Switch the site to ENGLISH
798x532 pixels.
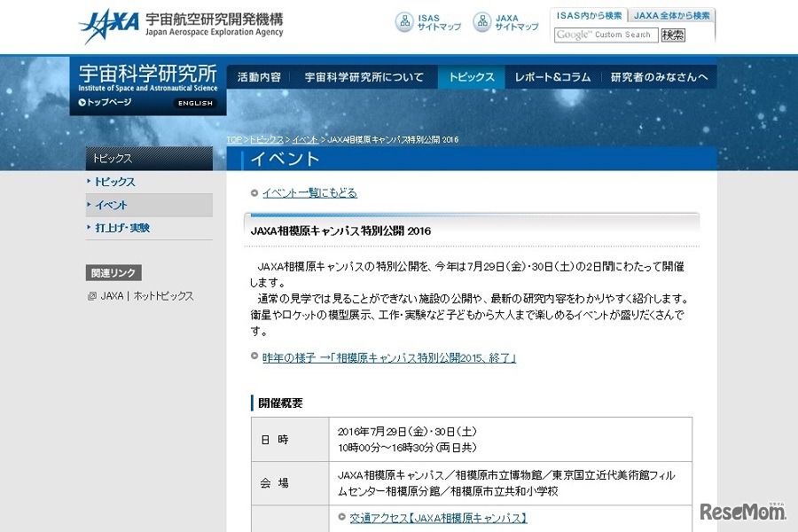pos(194,103)
